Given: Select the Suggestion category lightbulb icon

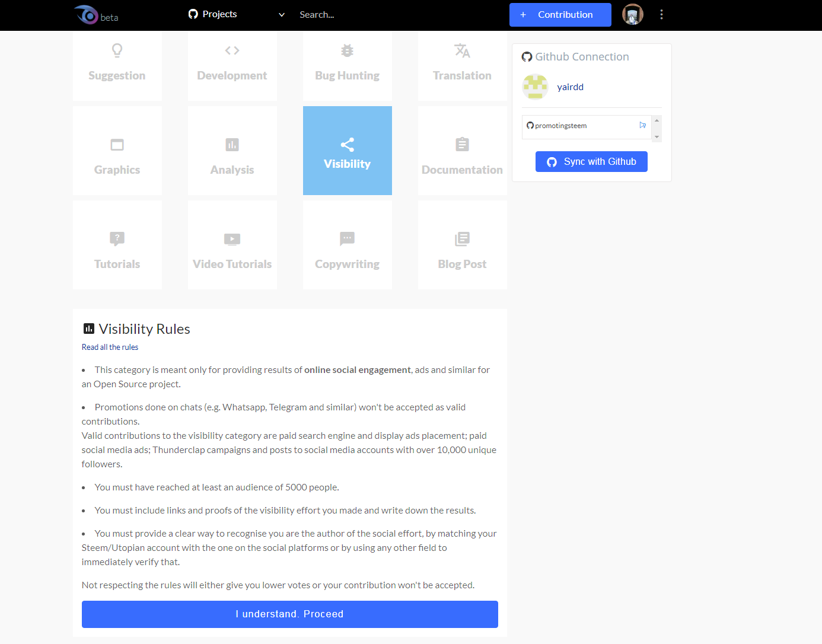Looking at the screenshot, I should (x=117, y=50).
